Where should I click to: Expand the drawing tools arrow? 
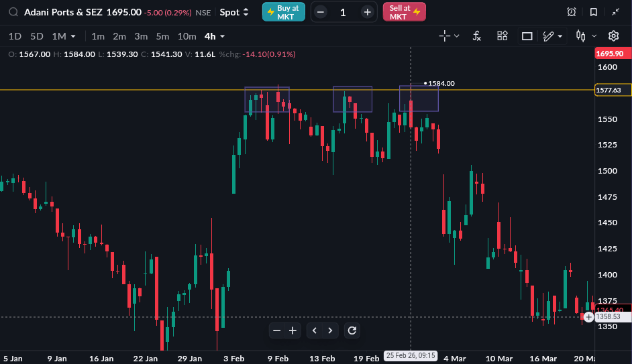click(x=560, y=36)
